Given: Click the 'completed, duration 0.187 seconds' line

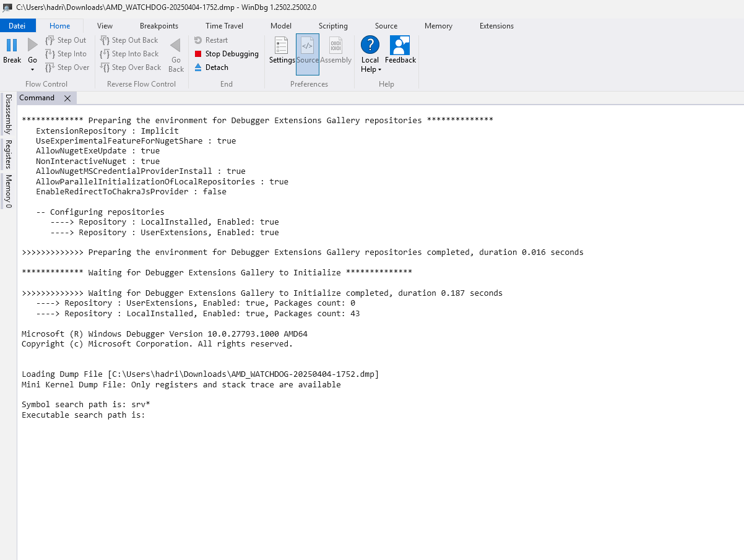Looking at the screenshot, I should tap(262, 293).
